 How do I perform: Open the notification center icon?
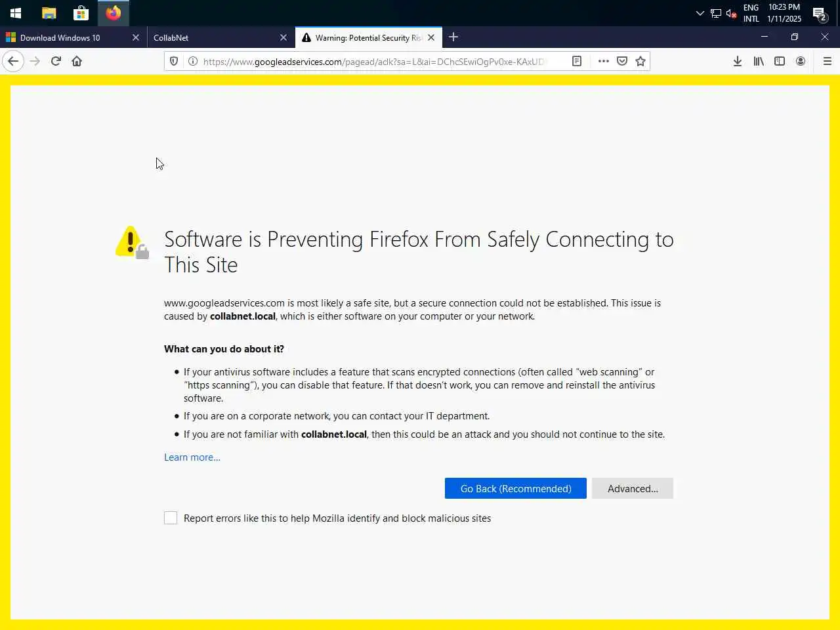point(819,13)
